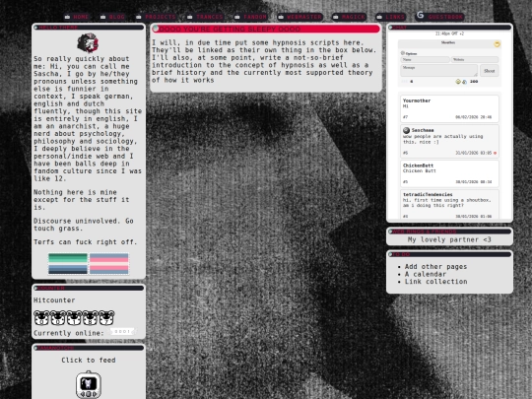Click the Yourmother post username
The width and height of the screenshot is (532, 399).
(x=417, y=100)
